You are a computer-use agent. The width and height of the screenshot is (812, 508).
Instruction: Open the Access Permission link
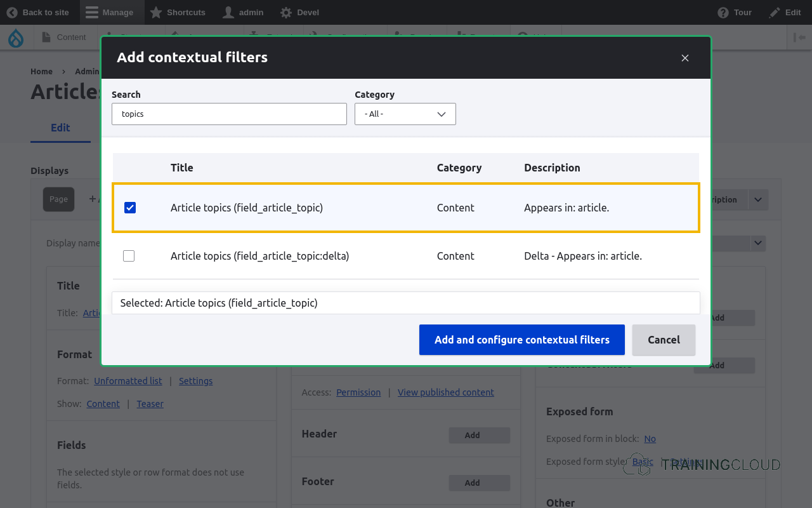pyautogui.click(x=358, y=392)
